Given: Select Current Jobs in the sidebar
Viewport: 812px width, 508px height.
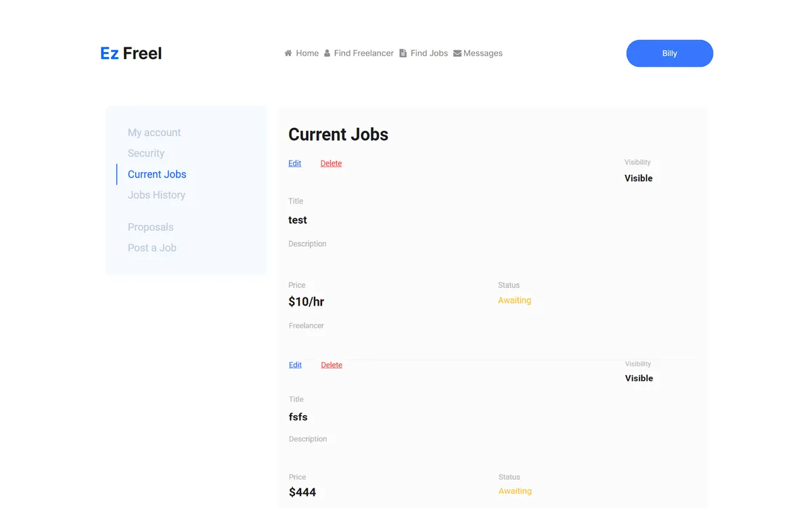Looking at the screenshot, I should click(157, 174).
